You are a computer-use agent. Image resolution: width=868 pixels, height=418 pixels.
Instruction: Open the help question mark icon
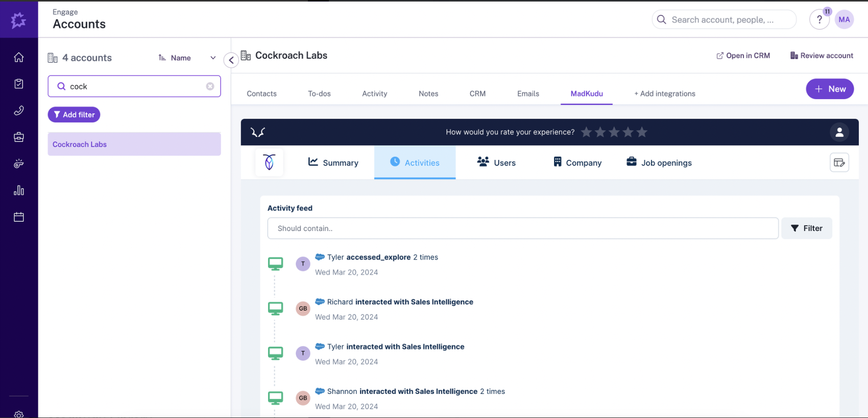[x=819, y=19]
